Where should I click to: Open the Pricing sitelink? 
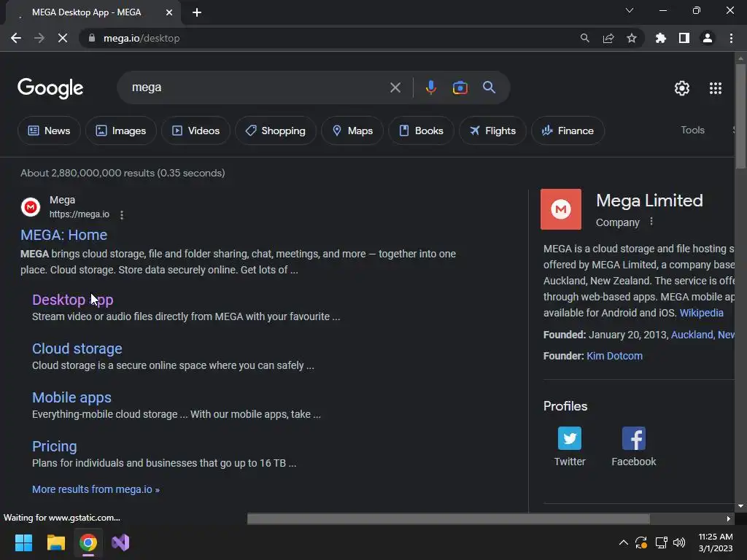point(54,446)
